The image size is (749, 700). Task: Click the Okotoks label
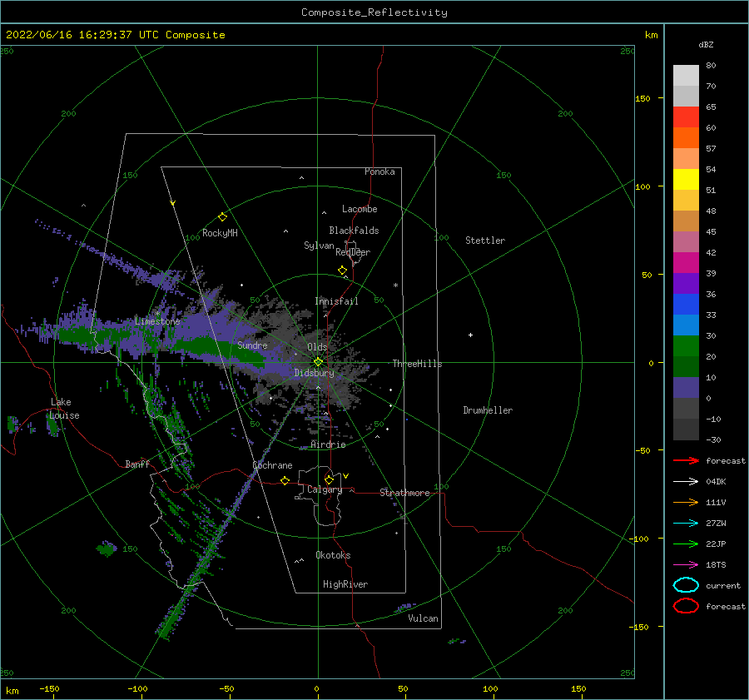point(333,555)
